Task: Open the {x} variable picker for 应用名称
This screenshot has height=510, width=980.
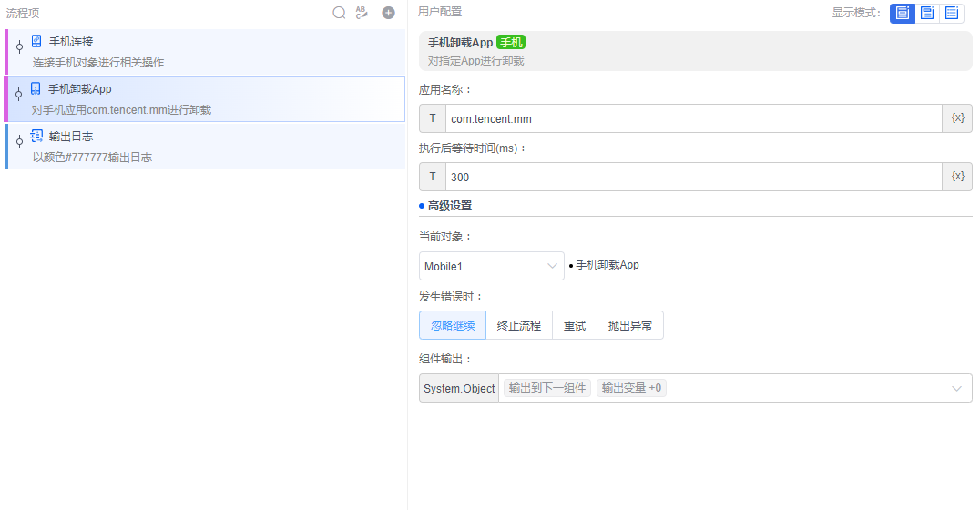Action: 957,118
